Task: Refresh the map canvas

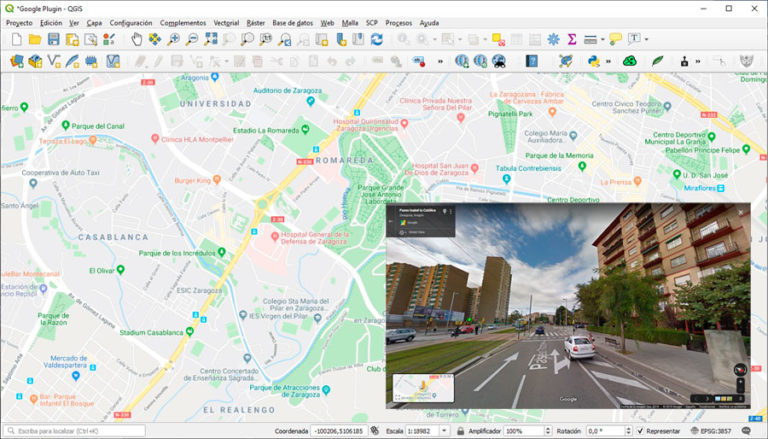Action: tap(376, 39)
